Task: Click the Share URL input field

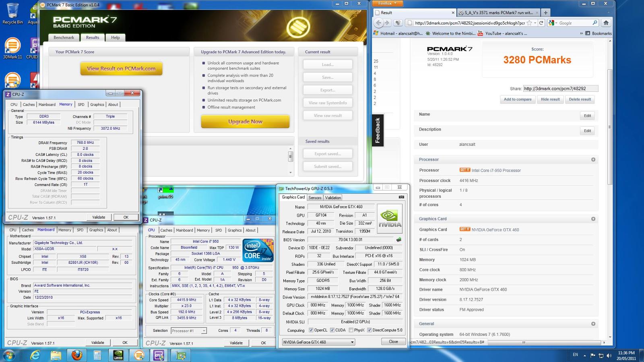Action: click(560, 89)
